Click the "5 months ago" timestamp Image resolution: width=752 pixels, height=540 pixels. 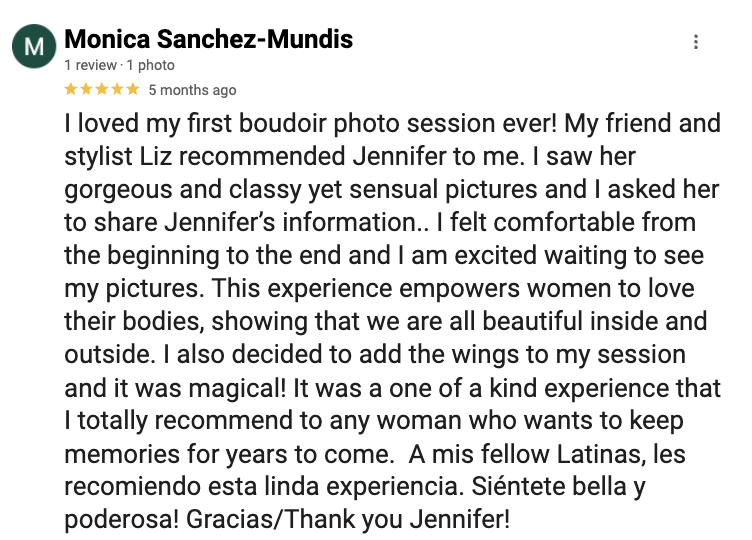(x=192, y=90)
